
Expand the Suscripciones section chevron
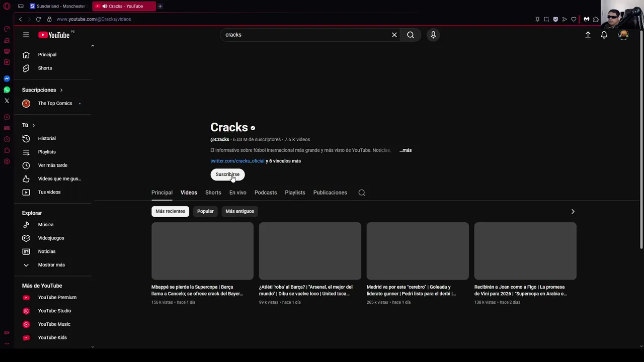[61, 90]
